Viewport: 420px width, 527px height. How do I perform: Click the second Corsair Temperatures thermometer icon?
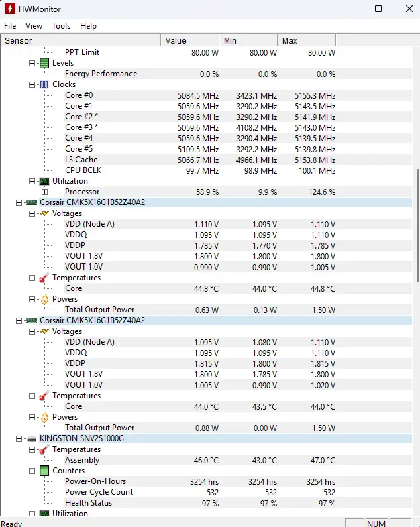[44, 396]
